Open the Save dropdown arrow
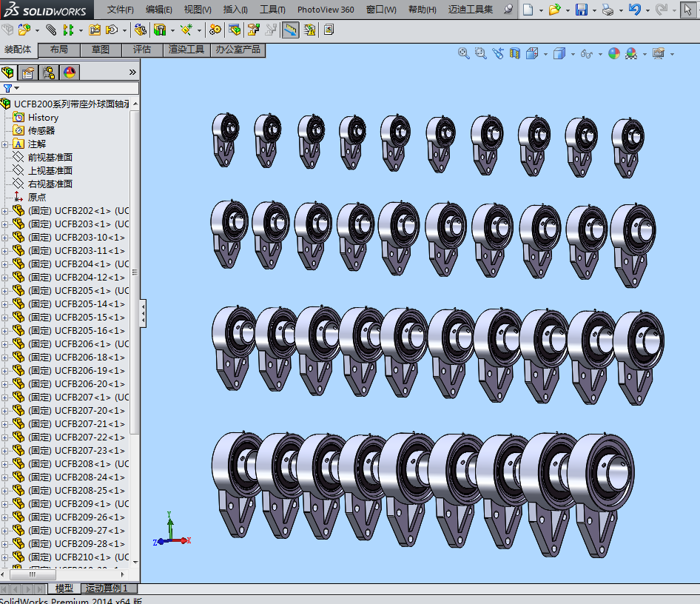Screen dimensions: 700x604 pyautogui.click(x=594, y=10)
